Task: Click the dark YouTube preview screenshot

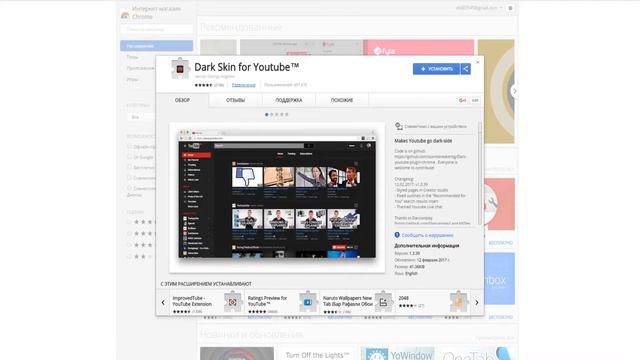Action: [x=277, y=194]
